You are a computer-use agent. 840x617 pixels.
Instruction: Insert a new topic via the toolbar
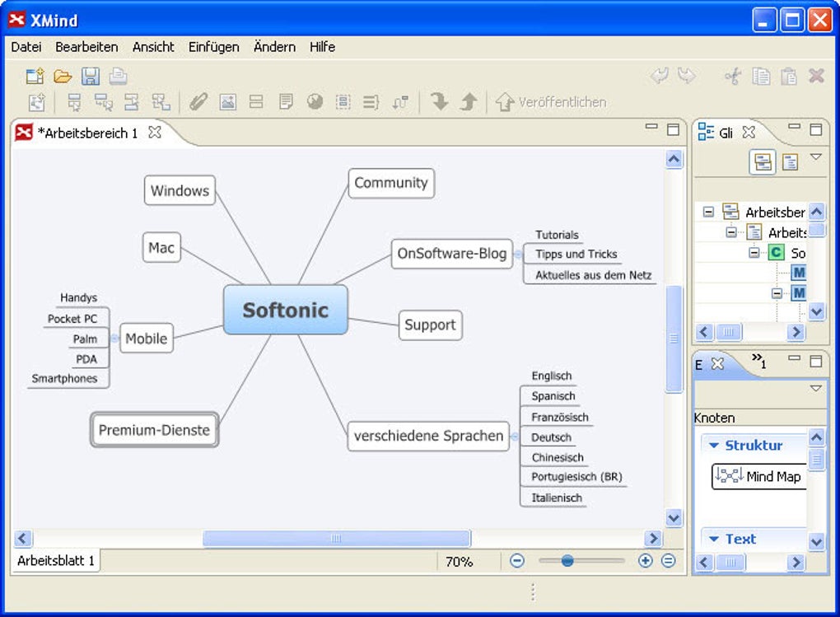point(74,102)
